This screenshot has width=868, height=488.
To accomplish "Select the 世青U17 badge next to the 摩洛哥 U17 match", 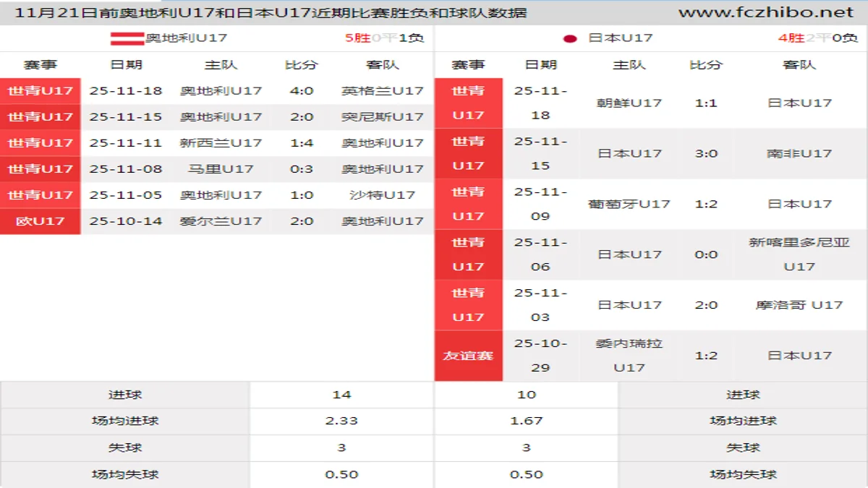I will tap(467, 304).
